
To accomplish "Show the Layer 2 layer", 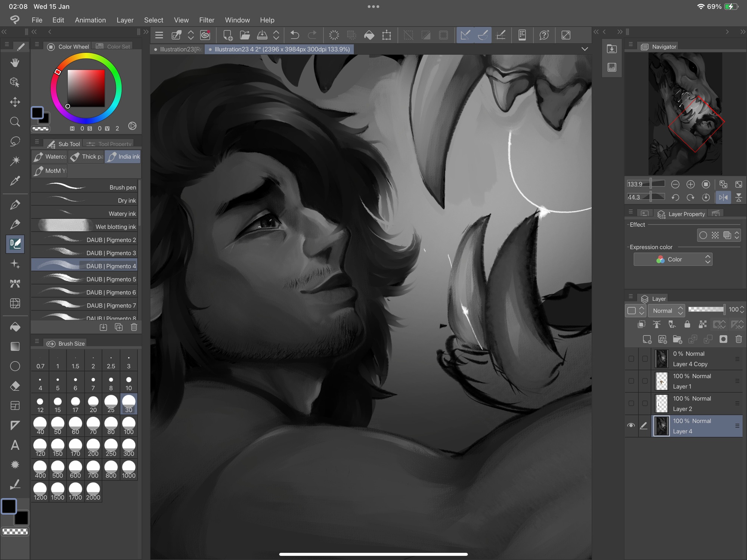I will tap(631, 403).
